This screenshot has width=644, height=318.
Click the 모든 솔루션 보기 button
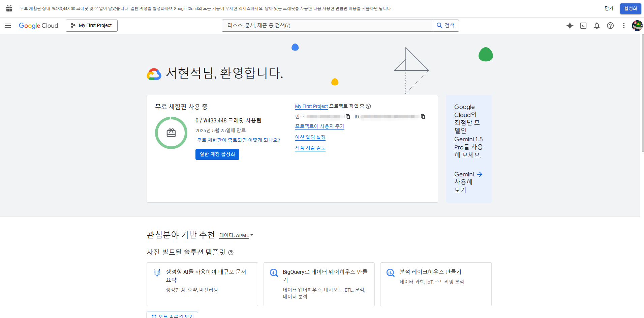172,315
